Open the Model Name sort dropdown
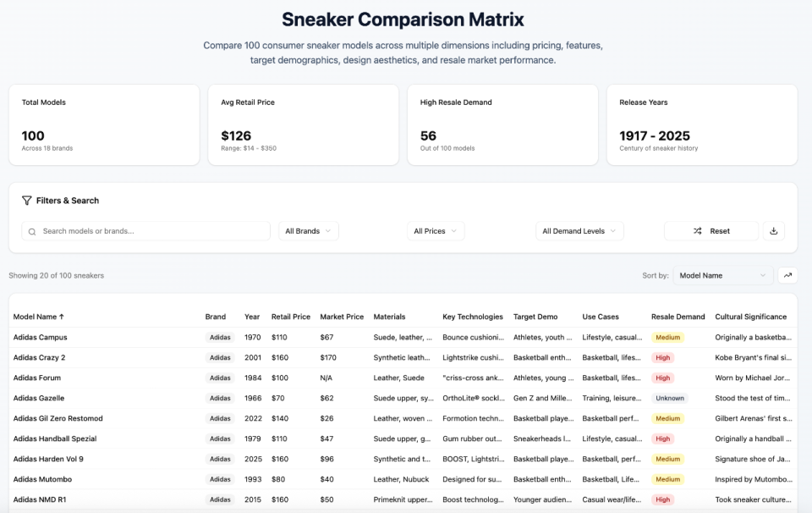Screen dimensions: 812x513 pos(723,275)
